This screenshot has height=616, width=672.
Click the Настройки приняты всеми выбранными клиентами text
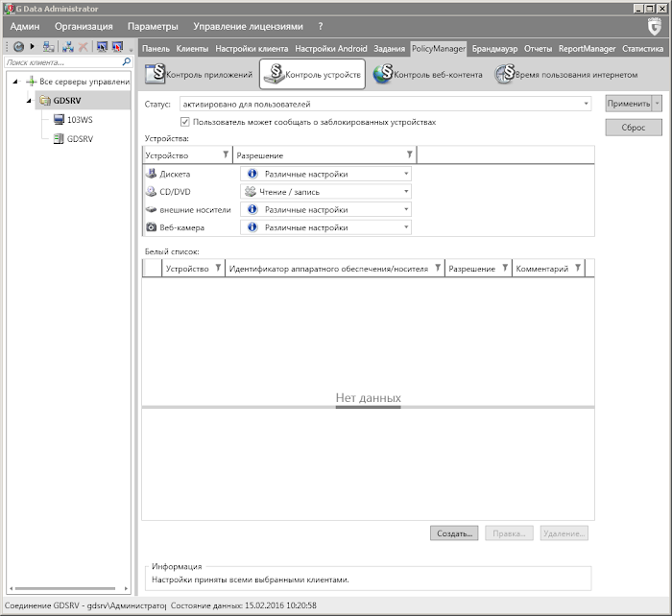(251, 580)
